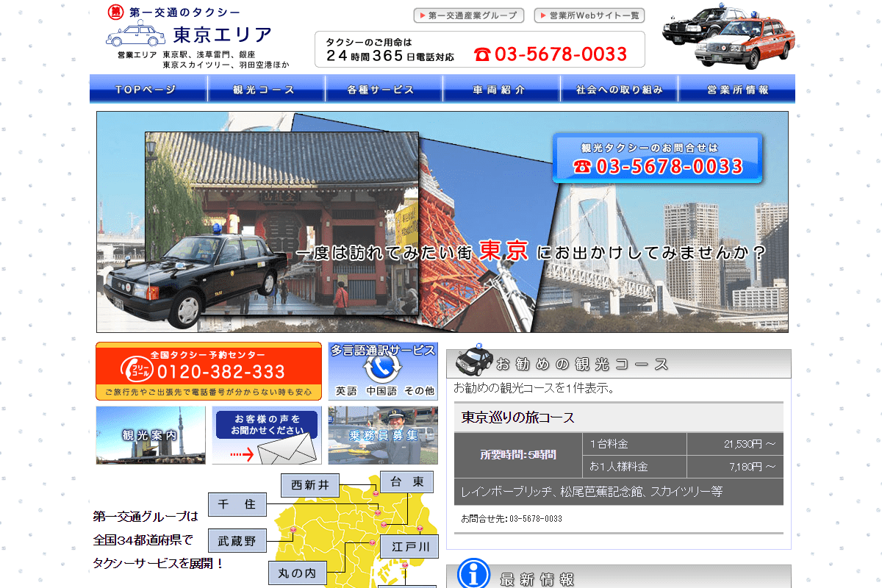
Task: Click the フリーコール free-dial icon
Action: 137,370
